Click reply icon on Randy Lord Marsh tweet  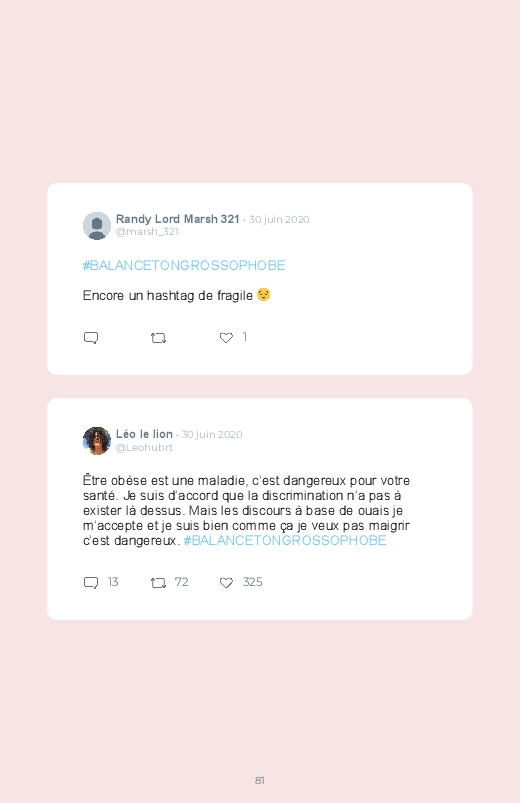click(x=91, y=338)
